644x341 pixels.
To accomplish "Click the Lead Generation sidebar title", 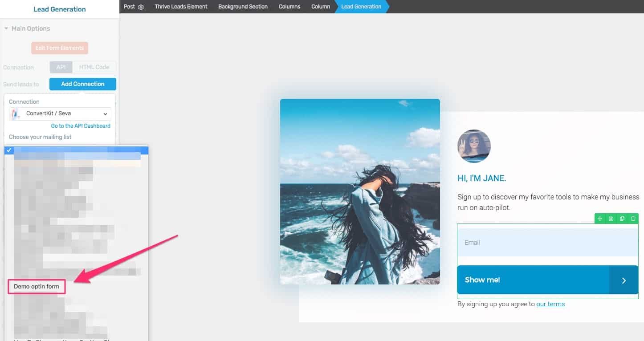I will (60, 9).
